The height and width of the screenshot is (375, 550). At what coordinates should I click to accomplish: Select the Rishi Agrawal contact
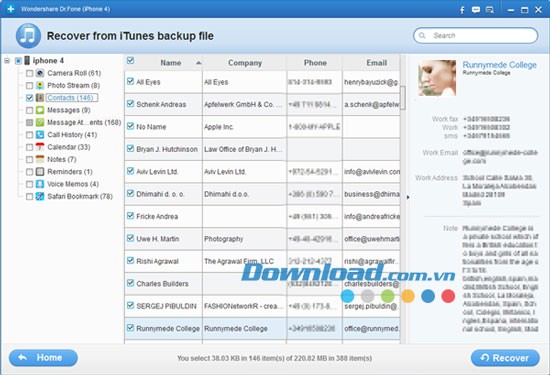(x=262, y=261)
